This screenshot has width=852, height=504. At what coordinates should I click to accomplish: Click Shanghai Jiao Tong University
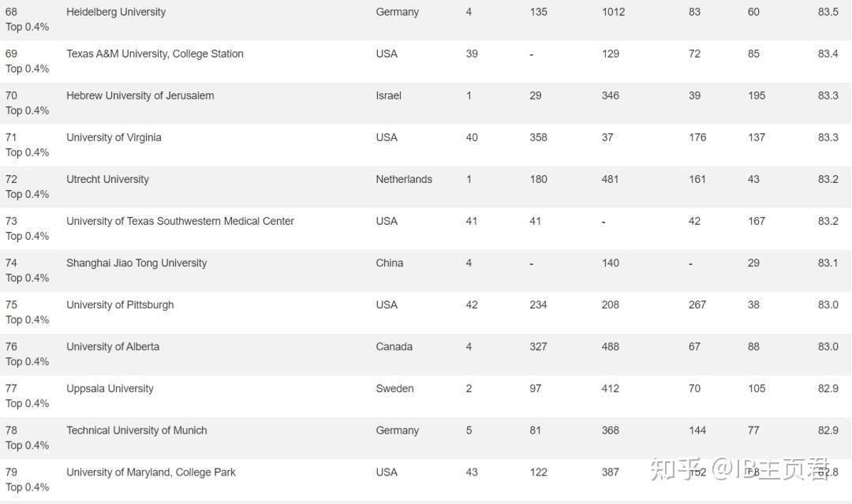[x=136, y=263]
